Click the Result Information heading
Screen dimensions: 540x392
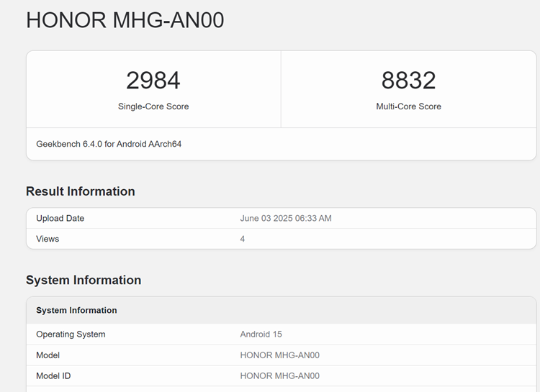click(x=80, y=191)
